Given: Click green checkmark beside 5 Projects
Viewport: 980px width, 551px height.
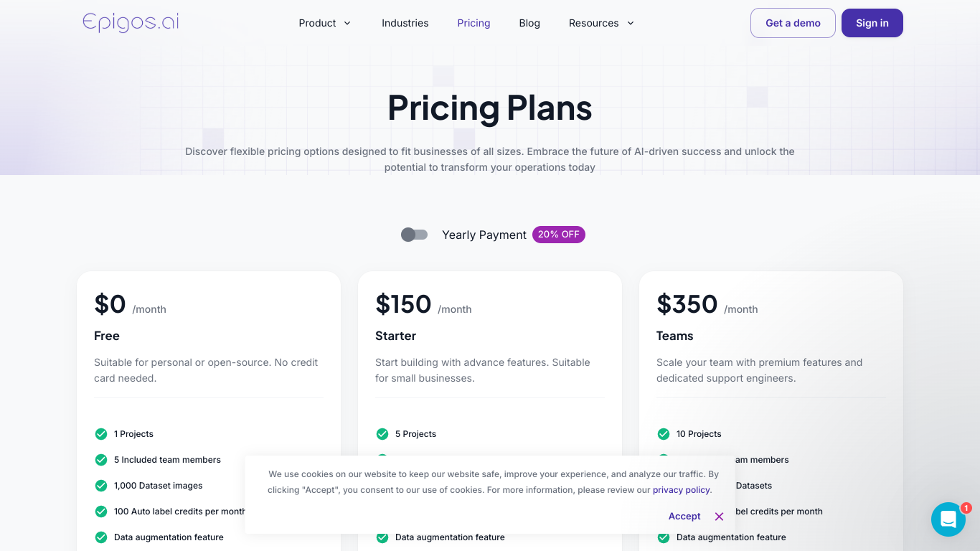Looking at the screenshot, I should pyautogui.click(x=382, y=434).
